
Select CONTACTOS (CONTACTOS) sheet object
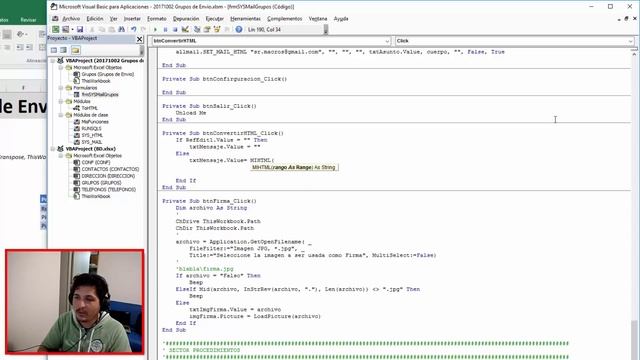point(110,169)
